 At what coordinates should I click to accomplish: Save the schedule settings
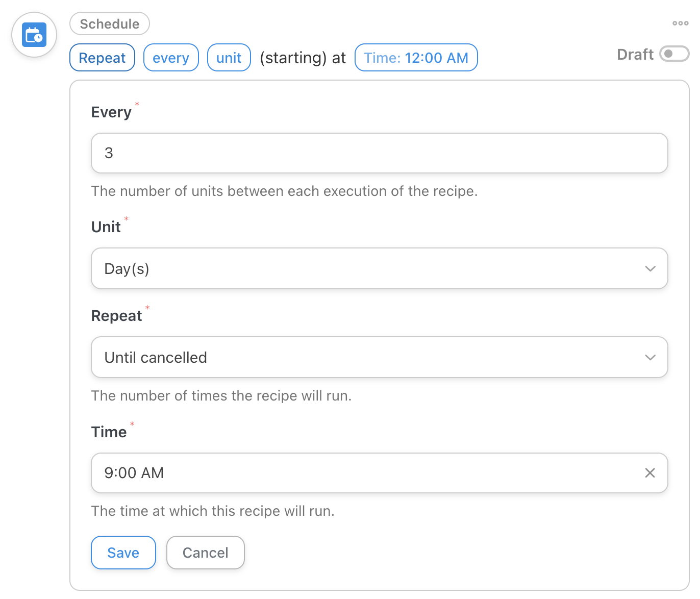(x=123, y=553)
